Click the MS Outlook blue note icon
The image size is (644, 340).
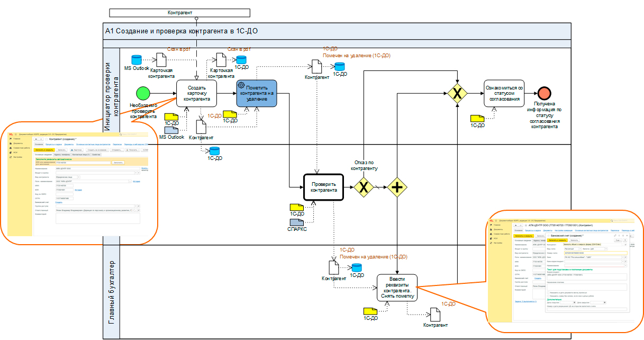point(171,130)
